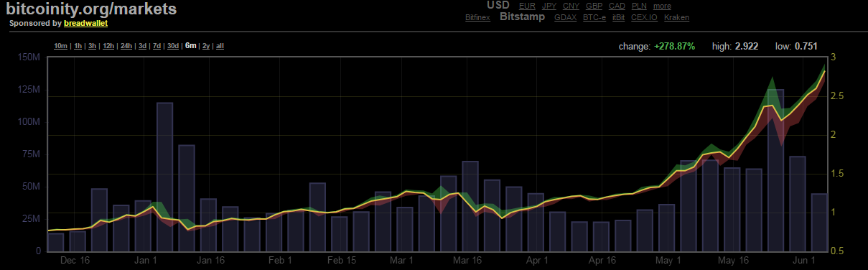The width and height of the screenshot is (868, 270).
Task: Select the BTC-e exchange
Action: point(595,17)
